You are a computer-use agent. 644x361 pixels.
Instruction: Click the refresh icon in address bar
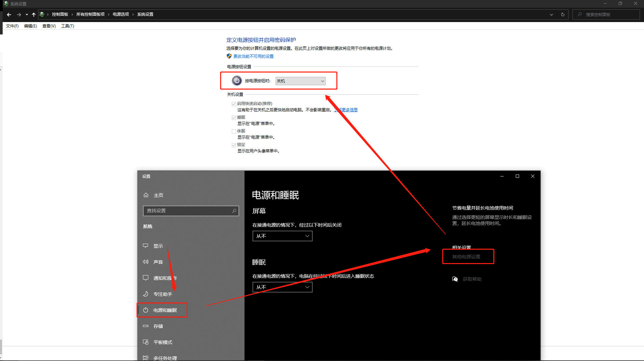pyautogui.click(x=562, y=14)
